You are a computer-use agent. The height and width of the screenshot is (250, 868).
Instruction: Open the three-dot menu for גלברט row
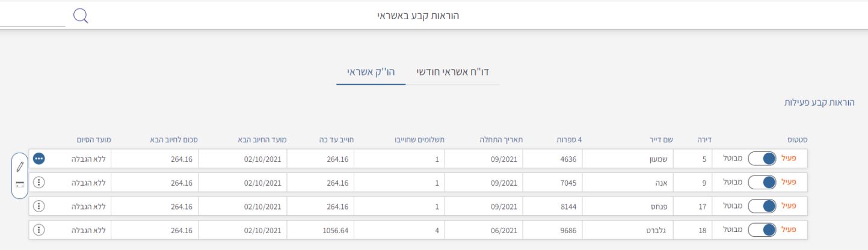39,230
